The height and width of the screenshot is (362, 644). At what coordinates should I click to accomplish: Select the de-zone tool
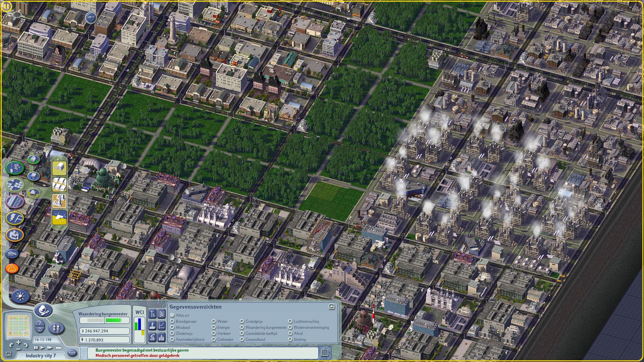pyautogui.click(x=59, y=217)
